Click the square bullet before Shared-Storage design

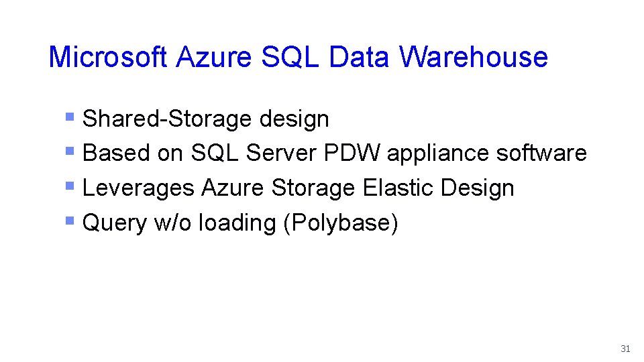[x=69, y=117]
